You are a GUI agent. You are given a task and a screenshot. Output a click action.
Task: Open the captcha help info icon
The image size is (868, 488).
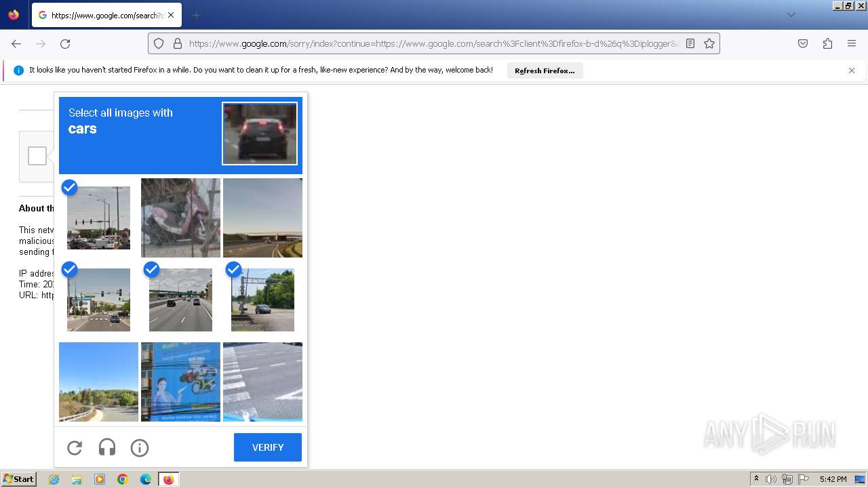(x=140, y=447)
